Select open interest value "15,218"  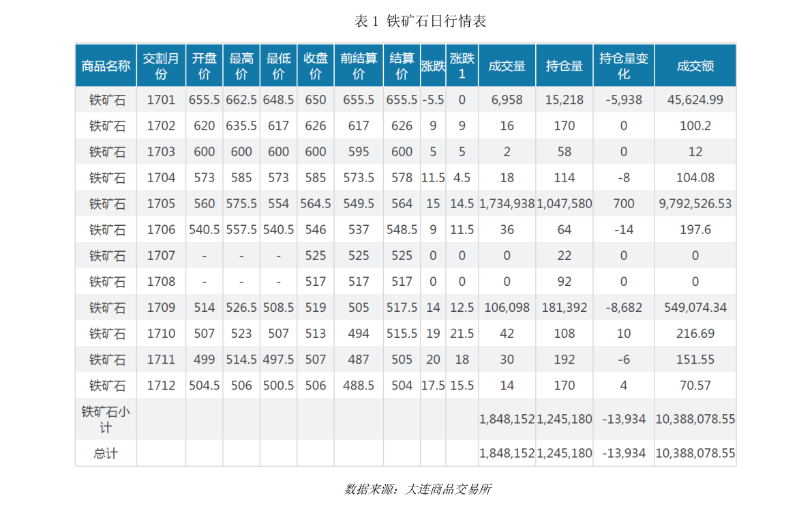565,100
